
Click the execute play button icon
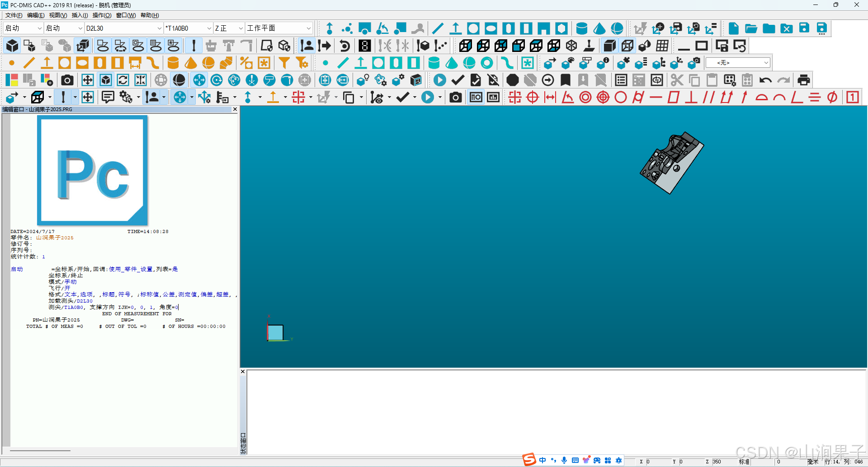[439, 80]
